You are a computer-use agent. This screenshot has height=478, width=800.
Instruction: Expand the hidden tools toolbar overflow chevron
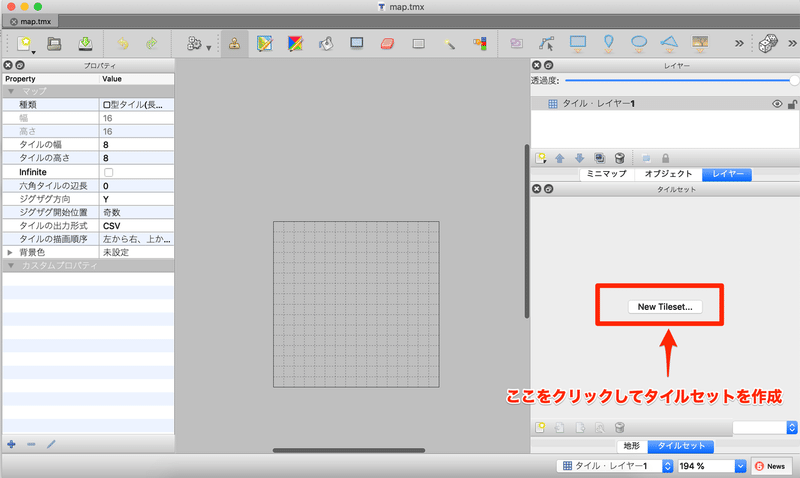coord(739,43)
